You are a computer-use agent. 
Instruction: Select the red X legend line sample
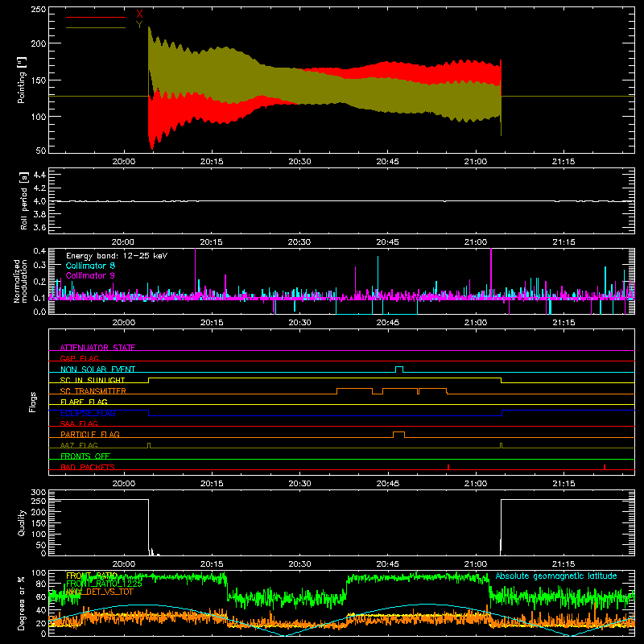tap(96, 17)
